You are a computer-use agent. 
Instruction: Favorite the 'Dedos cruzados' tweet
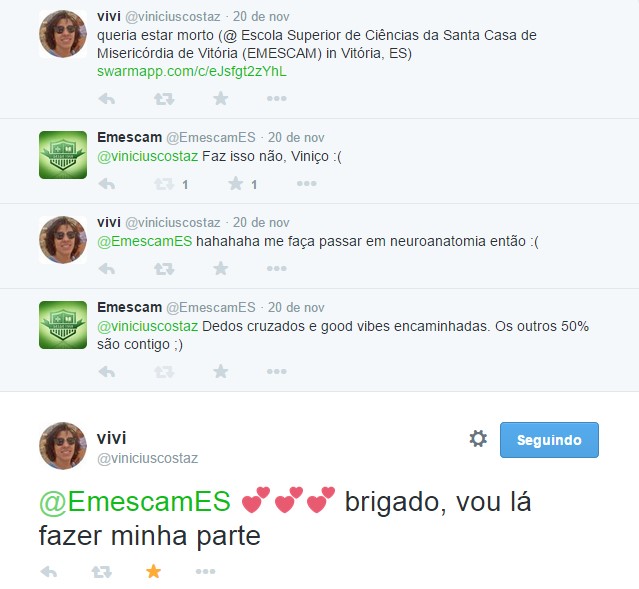(220, 371)
